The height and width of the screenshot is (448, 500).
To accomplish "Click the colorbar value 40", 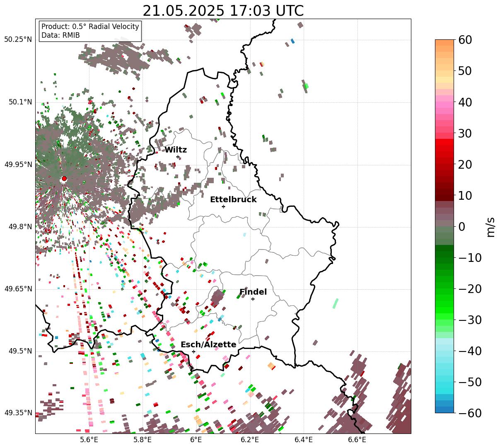I will (x=465, y=102).
